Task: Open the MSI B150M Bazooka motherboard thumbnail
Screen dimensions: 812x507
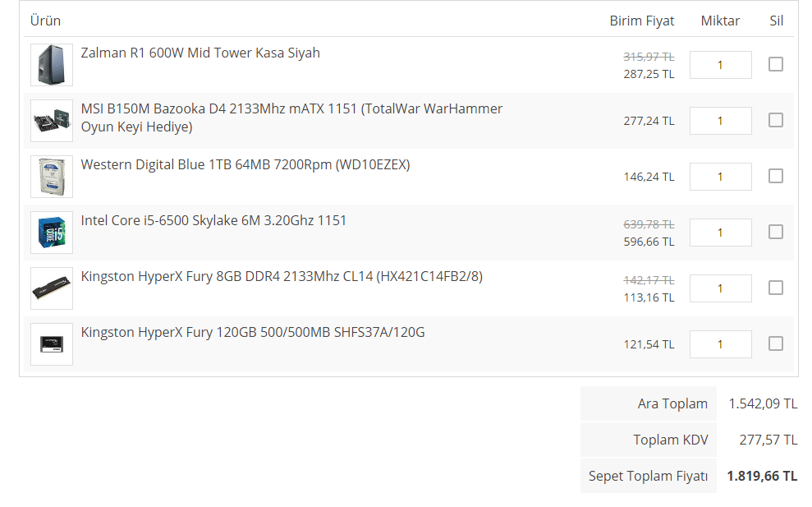Action: coord(52,121)
